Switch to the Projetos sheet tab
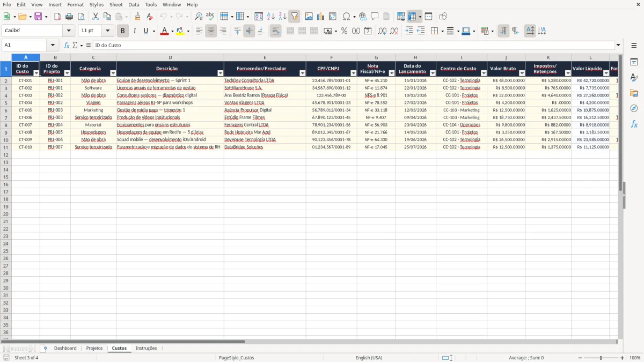Image resolution: width=644 pixels, height=362 pixels. click(x=94, y=348)
